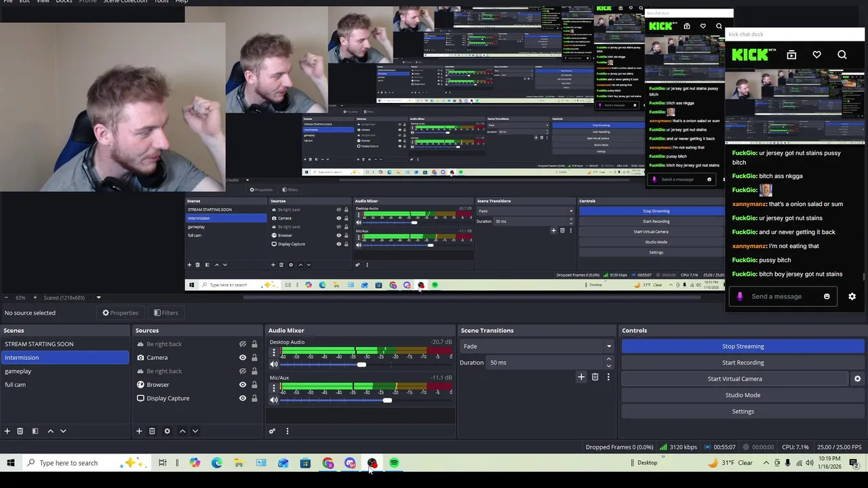This screenshot has height=488, width=868.
Task: Add a new scene in Scenes dock
Action: (x=7, y=431)
